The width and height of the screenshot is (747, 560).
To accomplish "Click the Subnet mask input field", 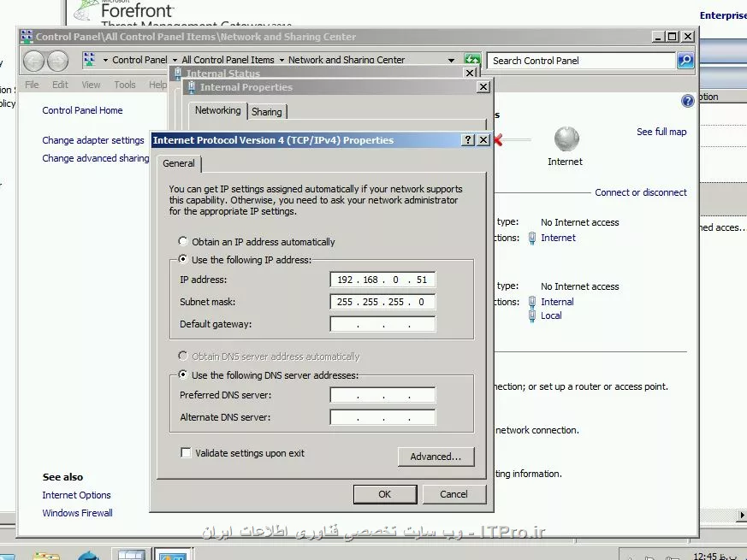I will pos(382,302).
